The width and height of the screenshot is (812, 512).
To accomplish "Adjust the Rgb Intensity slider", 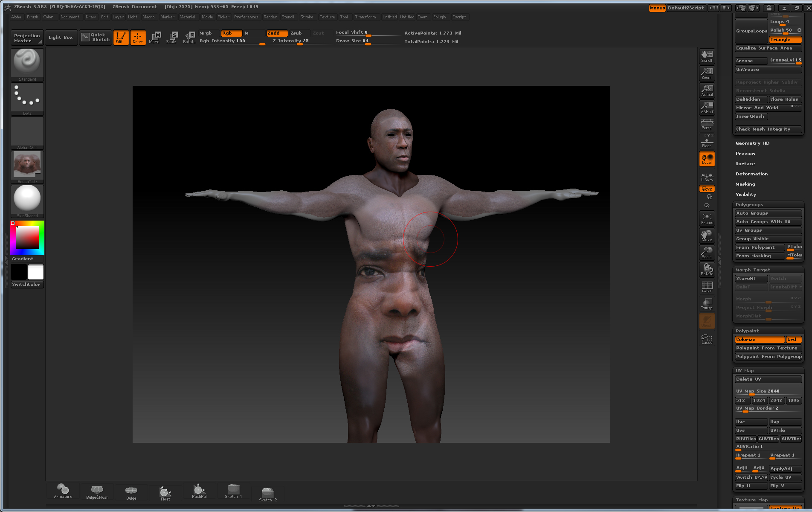I will (x=232, y=41).
